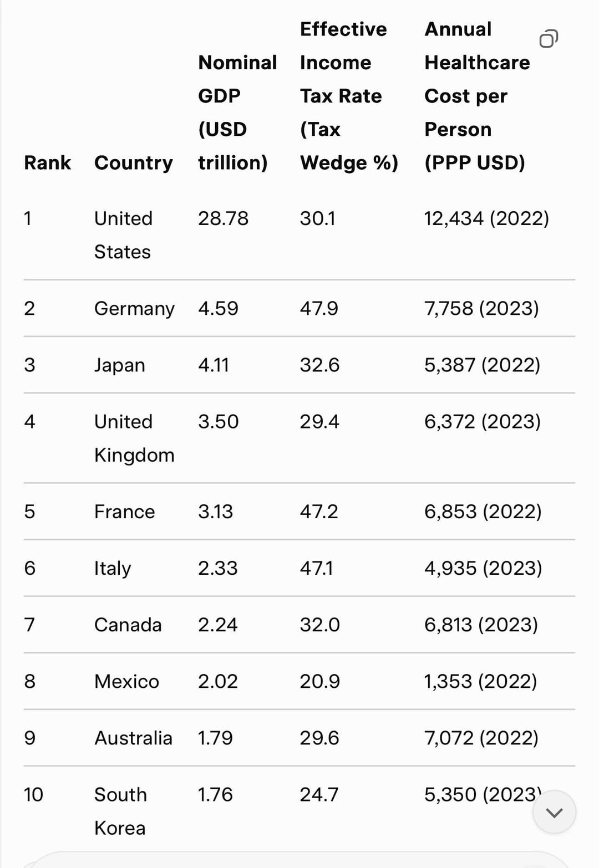
Task: Click the Australia country cell
Action: (x=133, y=738)
